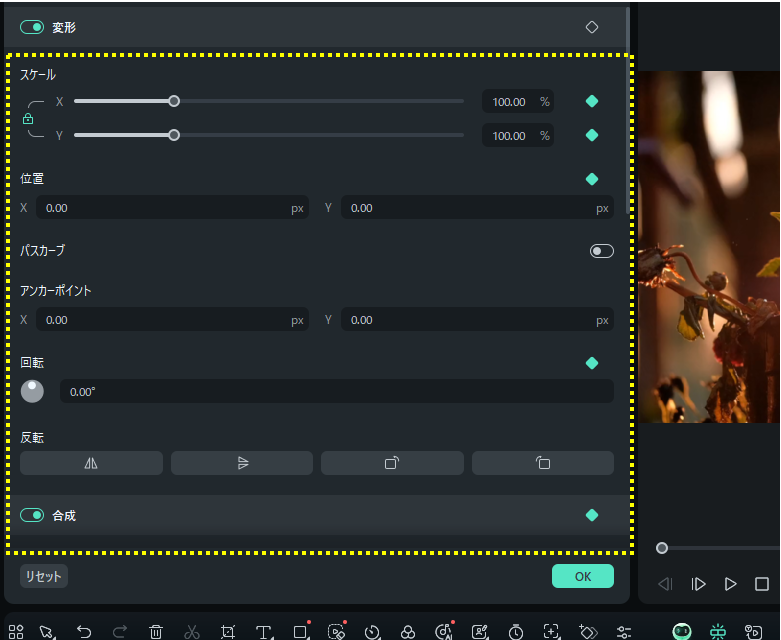
Task: Click the scale X slider handle
Action: pos(174,101)
